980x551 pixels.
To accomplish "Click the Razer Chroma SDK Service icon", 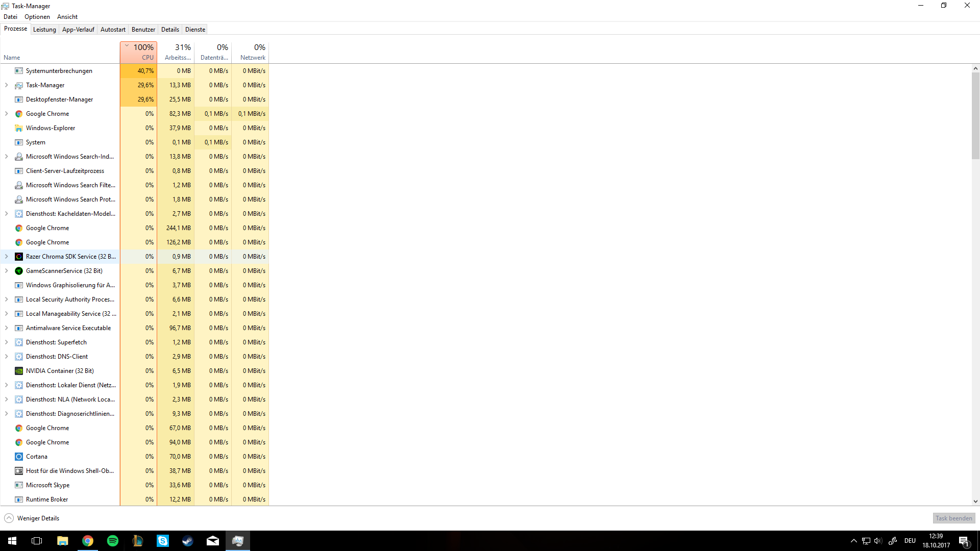I will pyautogui.click(x=19, y=257).
